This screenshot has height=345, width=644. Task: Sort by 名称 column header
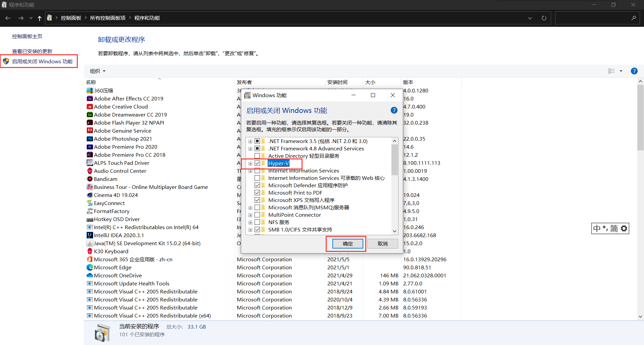pos(91,82)
